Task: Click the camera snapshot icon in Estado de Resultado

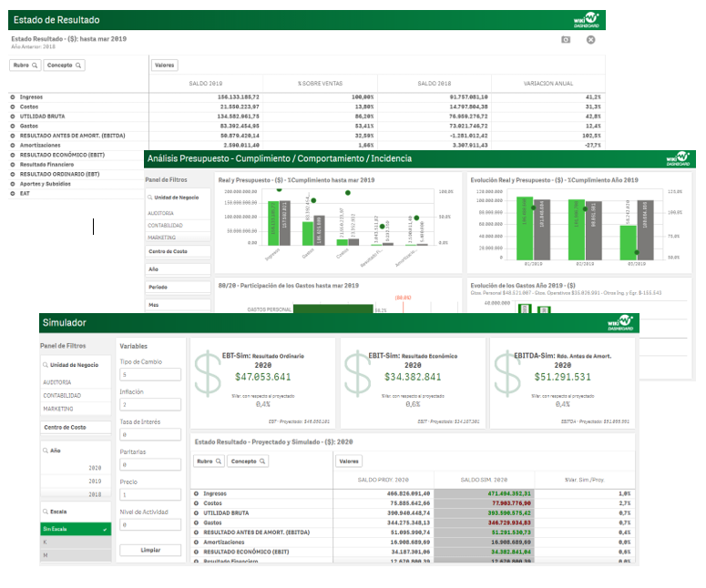Action: [566, 39]
